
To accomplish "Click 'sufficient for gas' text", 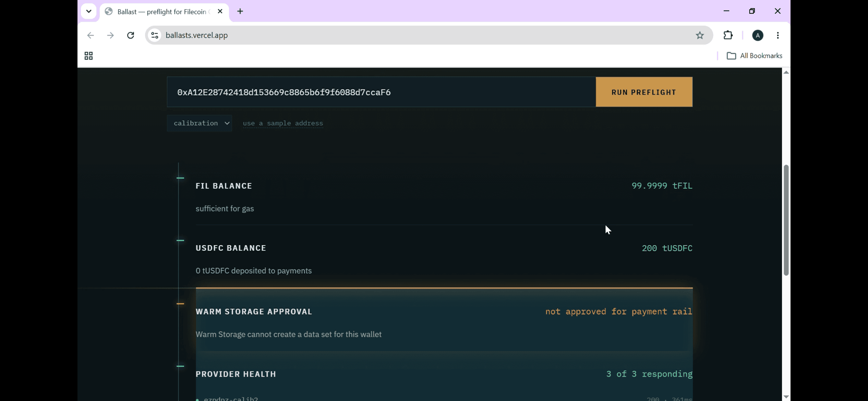I will (x=225, y=208).
